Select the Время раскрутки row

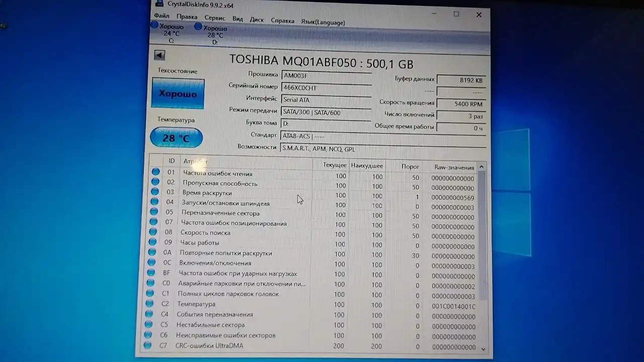click(313, 195)
